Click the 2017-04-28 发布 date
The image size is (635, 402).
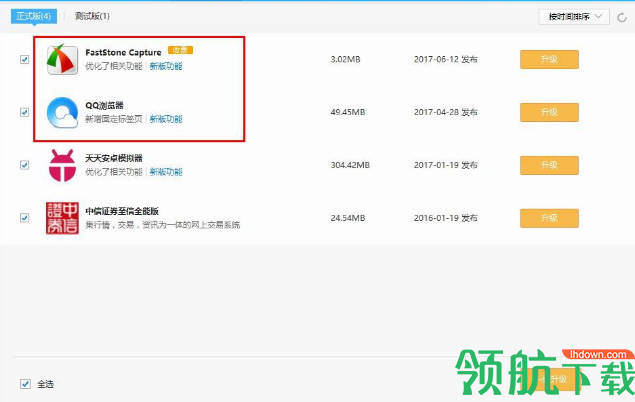pos(445,112)
